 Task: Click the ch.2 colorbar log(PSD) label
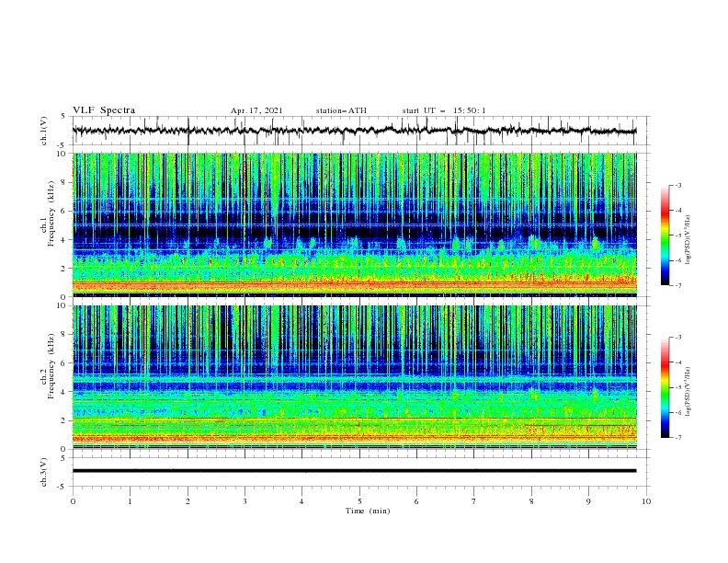[x=688, y=391]
